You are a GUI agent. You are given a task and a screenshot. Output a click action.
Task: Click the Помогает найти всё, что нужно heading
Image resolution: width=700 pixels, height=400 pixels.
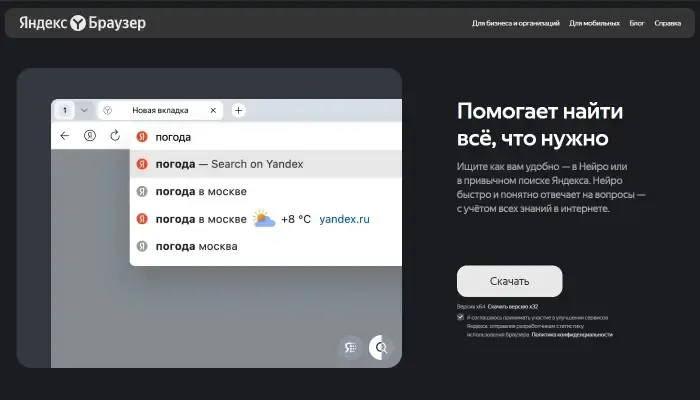(540, 125)
